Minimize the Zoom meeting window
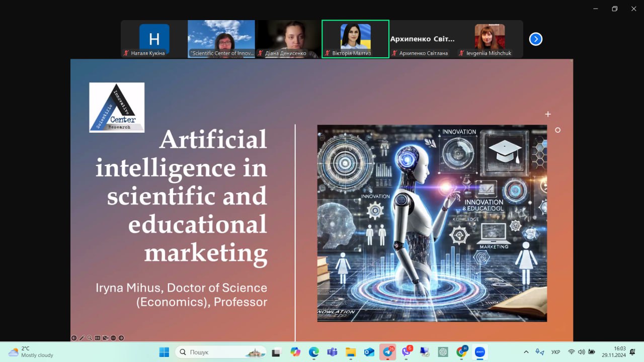644x362 pixels. pos(596,9)
